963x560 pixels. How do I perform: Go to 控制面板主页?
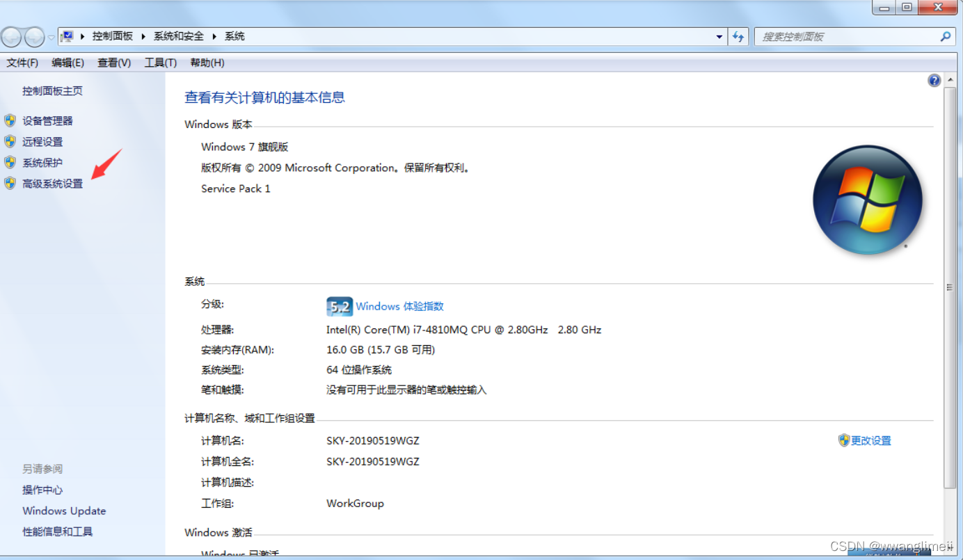(x=52, y=90)
